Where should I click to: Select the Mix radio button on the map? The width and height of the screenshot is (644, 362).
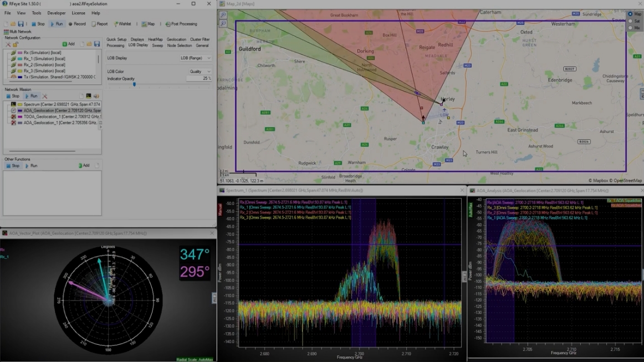630,28
